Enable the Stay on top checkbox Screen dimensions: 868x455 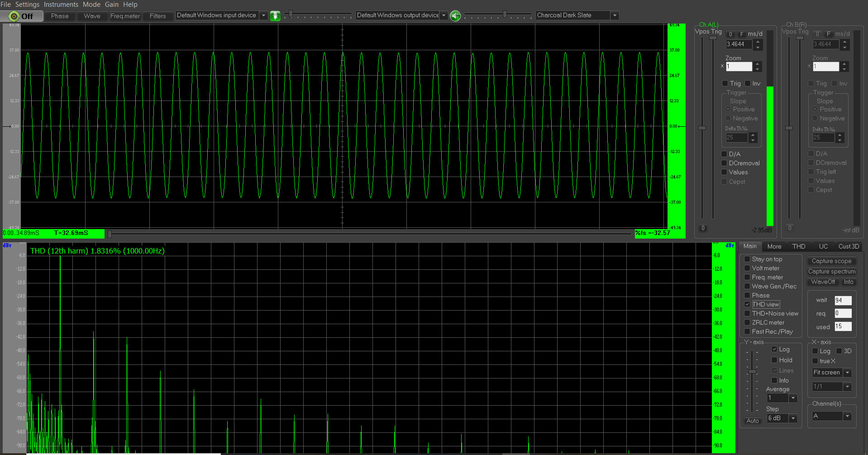(x=747, y=259)
